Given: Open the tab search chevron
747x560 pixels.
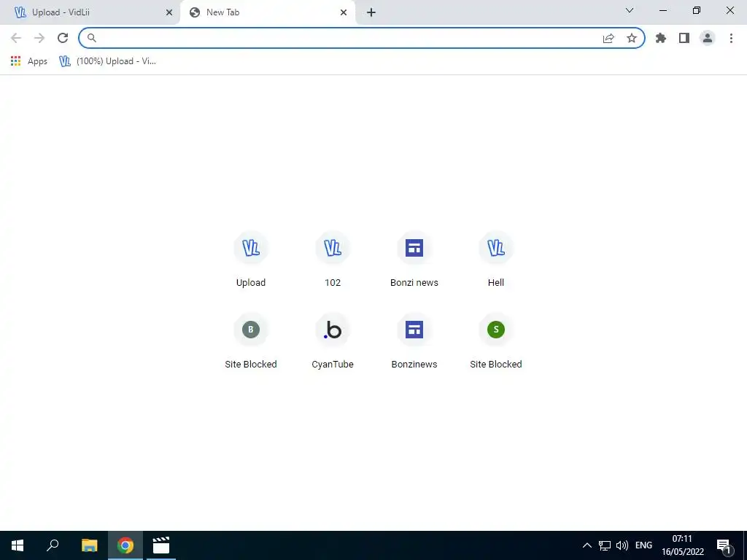Looking at the screenshot, I should 630,10.
